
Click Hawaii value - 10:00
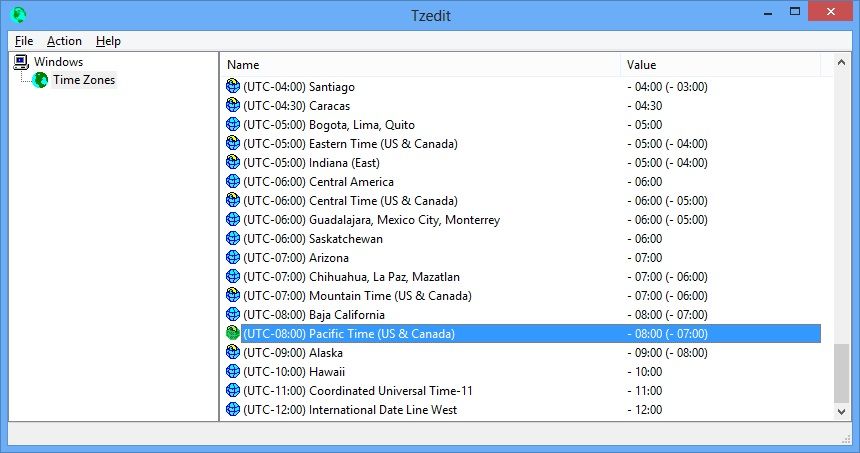(644, 372)
